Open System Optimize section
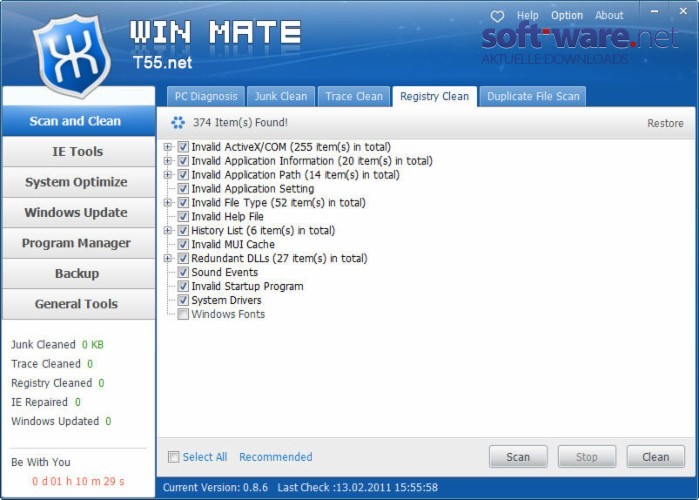Image resolution: width=699 pixels, height=500 pixels. 78,182
